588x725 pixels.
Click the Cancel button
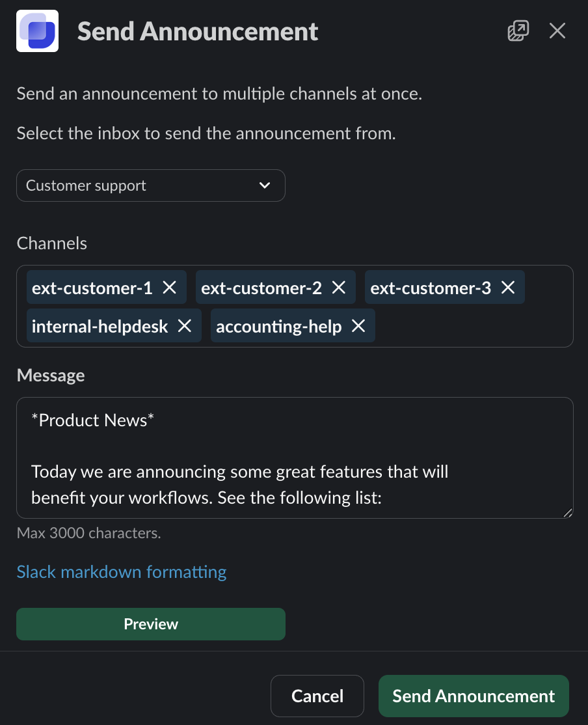(x=317, y=696)
